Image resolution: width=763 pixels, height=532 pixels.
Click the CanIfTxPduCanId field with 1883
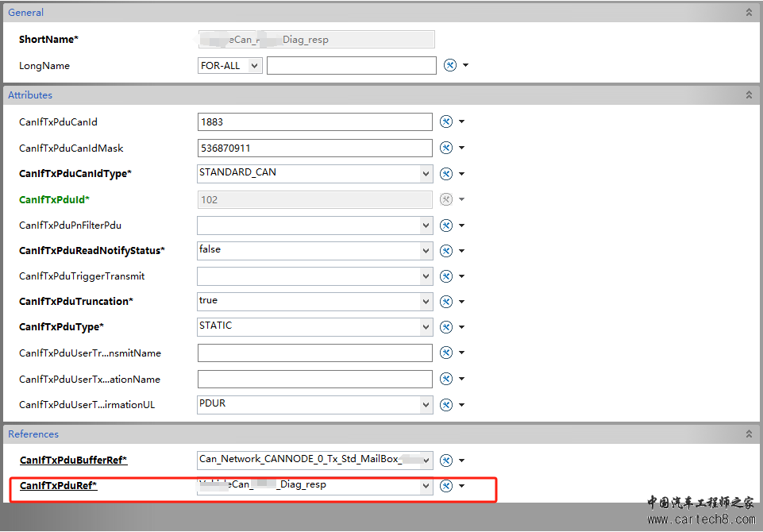(x=315, y=121)
